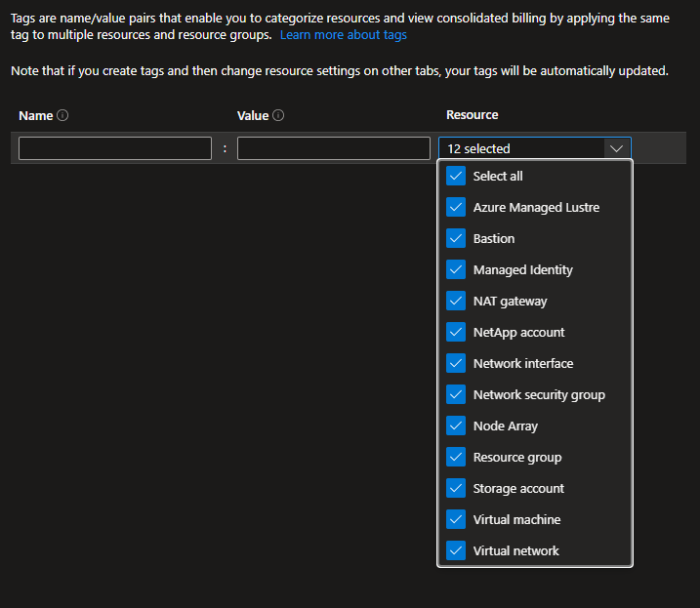Uncheck Azure Managed Lustre checkbox

(x=456, y=207)
